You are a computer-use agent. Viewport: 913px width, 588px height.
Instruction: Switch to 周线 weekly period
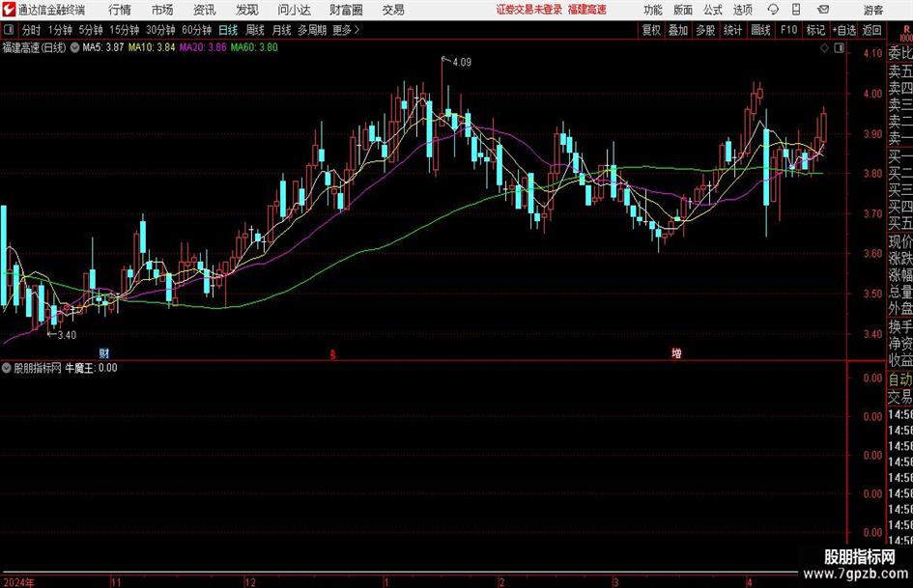click(x=255, y=30)
